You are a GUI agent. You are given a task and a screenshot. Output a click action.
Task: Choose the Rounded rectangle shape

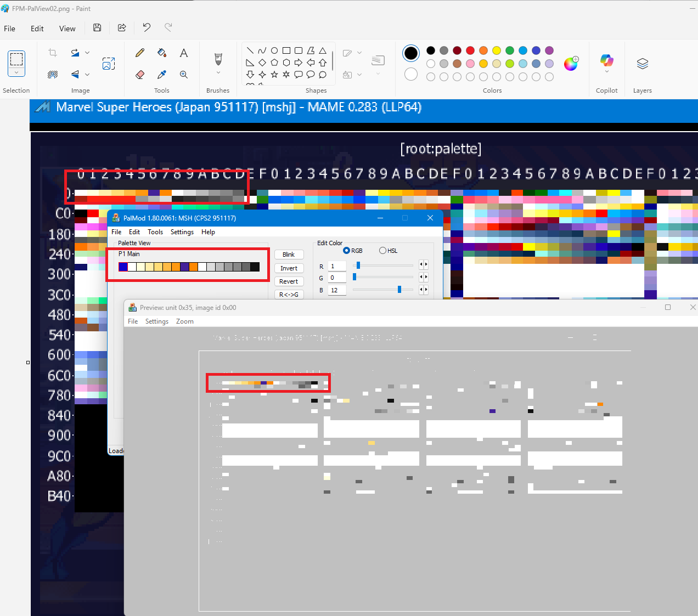coord(299,50)
